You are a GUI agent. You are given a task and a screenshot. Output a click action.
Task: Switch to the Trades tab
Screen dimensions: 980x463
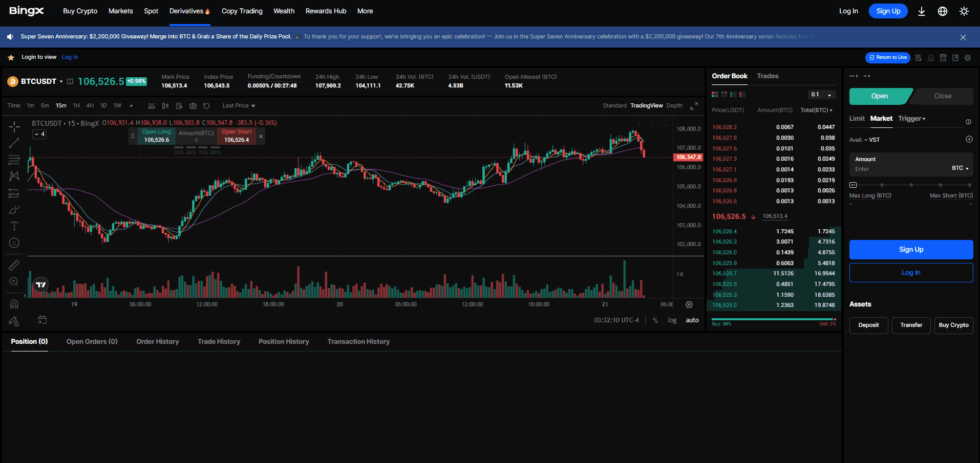[x=768, y=76]
